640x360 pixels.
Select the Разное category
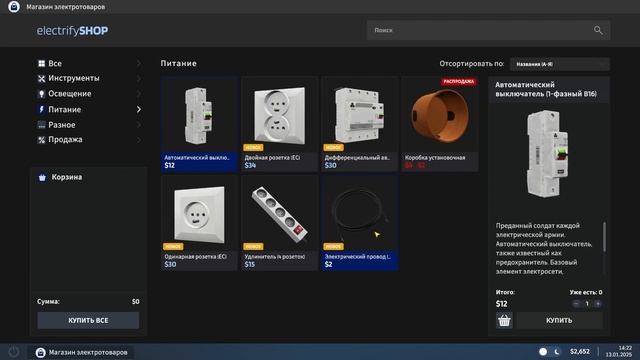click(89, 125)
